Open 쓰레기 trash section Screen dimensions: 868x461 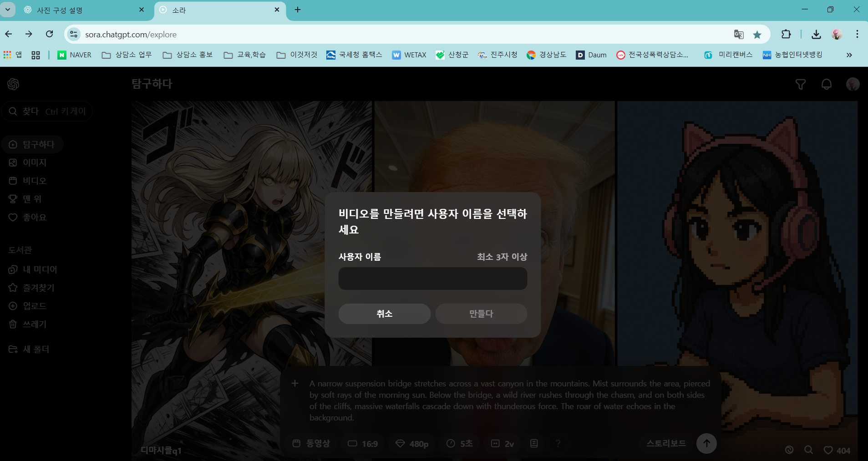[28, 324]
